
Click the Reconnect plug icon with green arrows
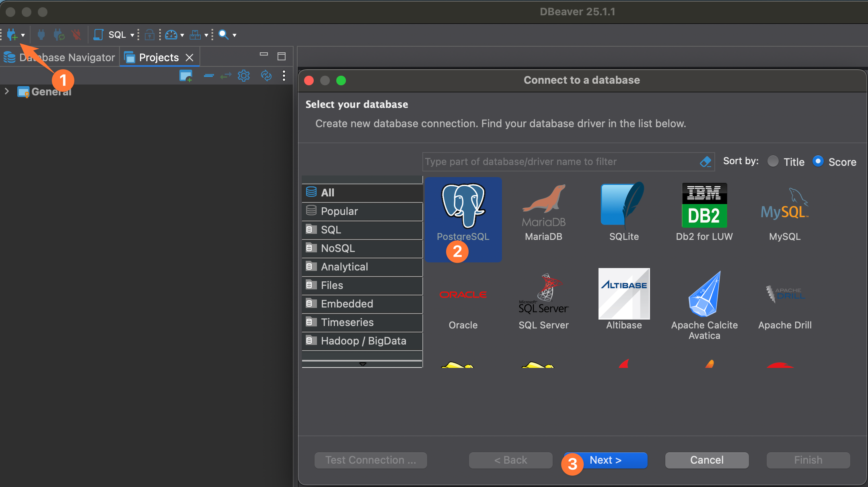tap(59, 35)
